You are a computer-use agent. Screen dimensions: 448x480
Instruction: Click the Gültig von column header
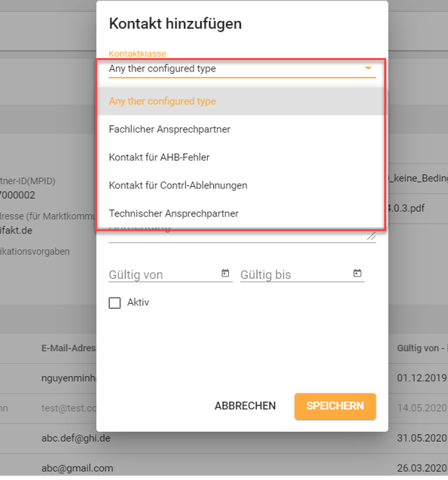coord(422,348)
